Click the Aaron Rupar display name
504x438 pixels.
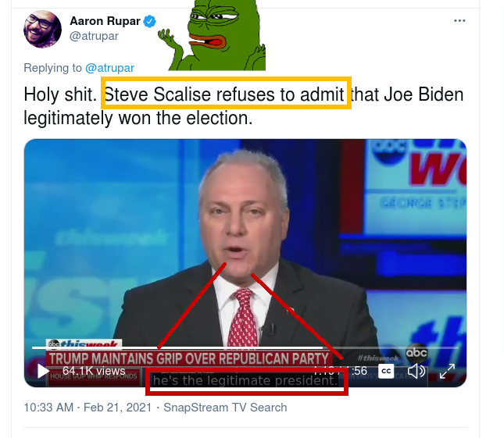[x=105, y=21]
